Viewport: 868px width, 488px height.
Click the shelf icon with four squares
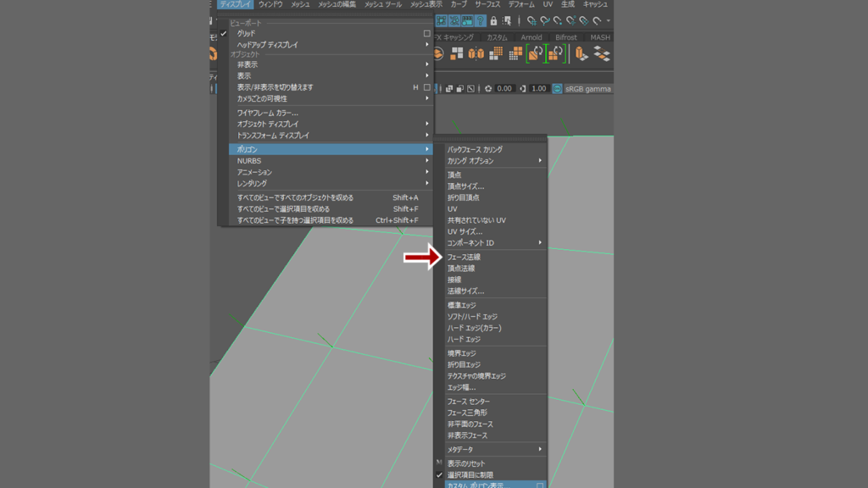tap(457, 53)
